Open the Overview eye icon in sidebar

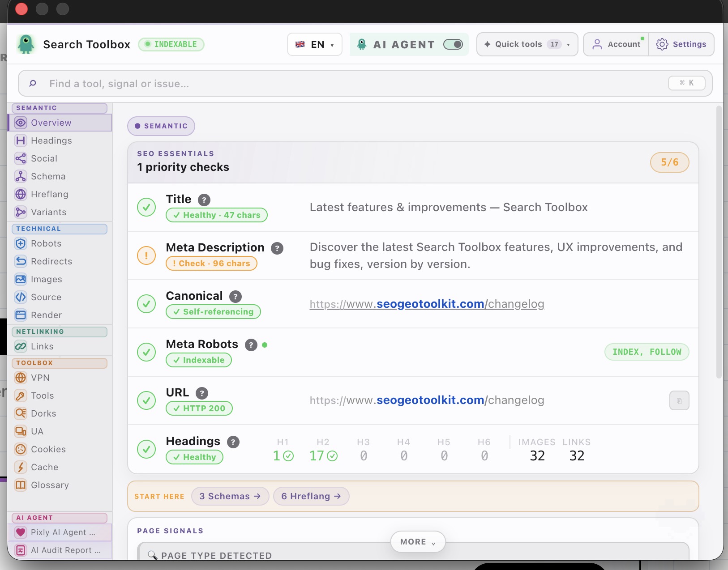point(21,123)
